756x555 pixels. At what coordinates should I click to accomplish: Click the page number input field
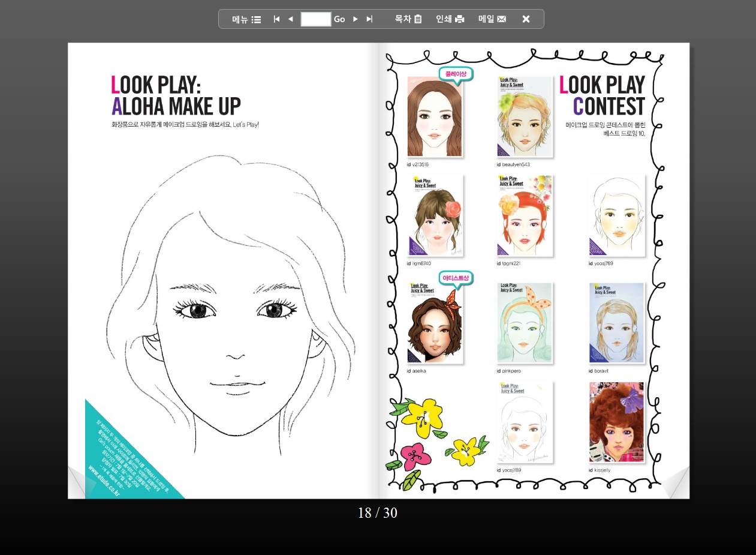click(315, 19)
